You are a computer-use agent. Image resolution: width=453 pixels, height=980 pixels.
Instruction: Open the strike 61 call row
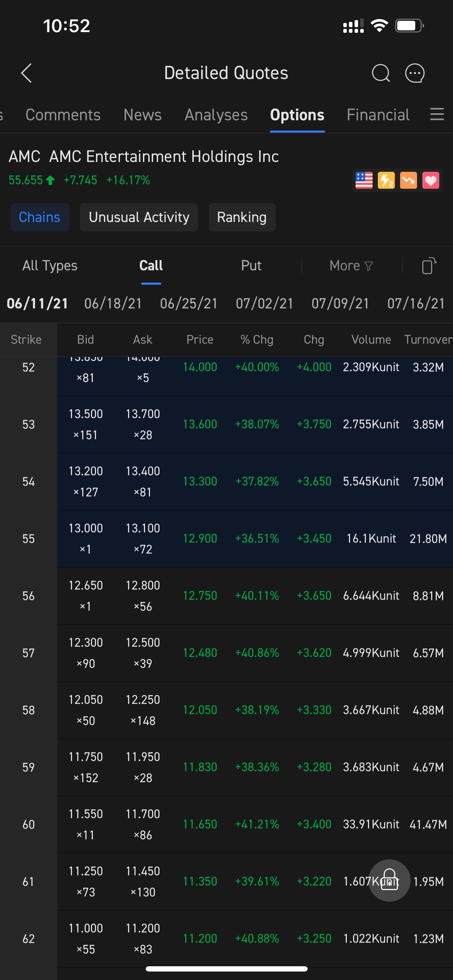pyautogui.click(x=226, y=881)
